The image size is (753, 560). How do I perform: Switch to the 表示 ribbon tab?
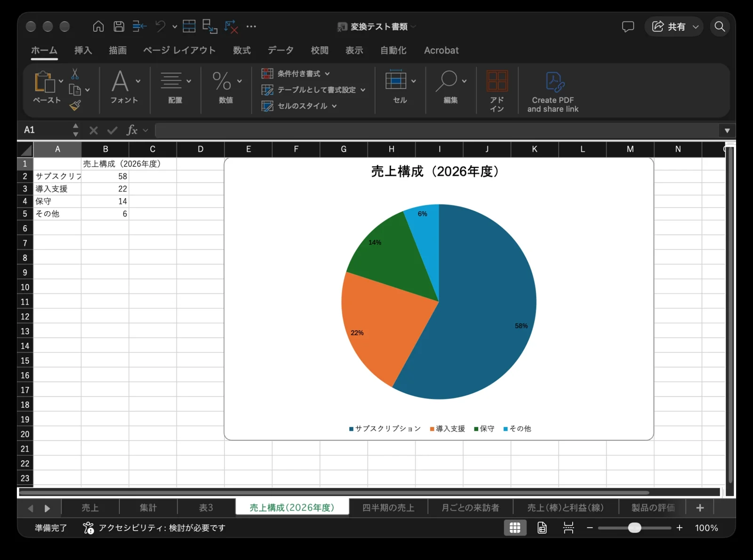point(354,50)
